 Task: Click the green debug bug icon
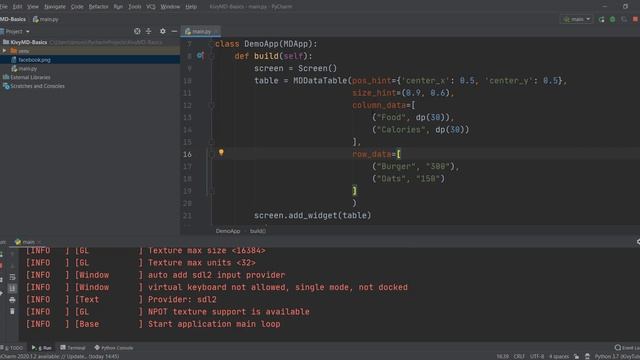pos(613,19)
